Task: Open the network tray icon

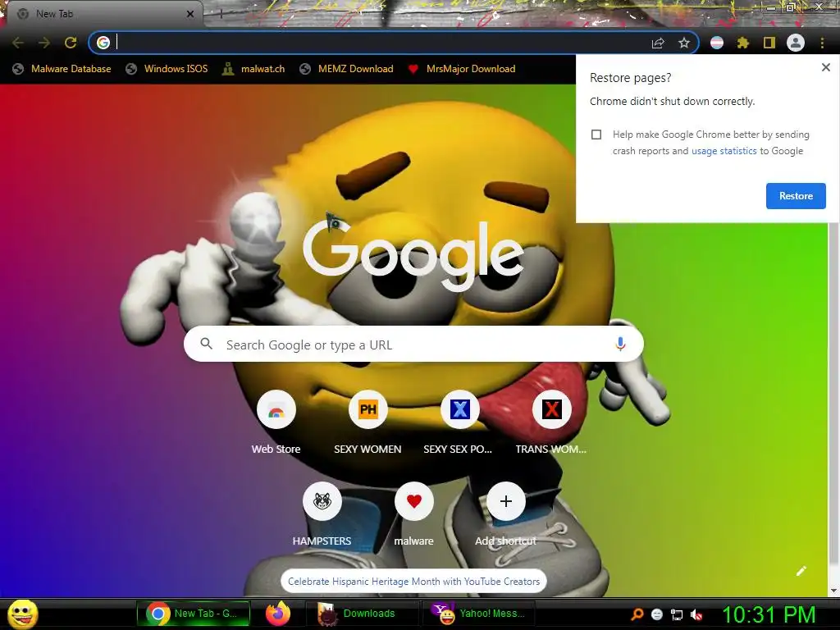Action: [677, 615]
